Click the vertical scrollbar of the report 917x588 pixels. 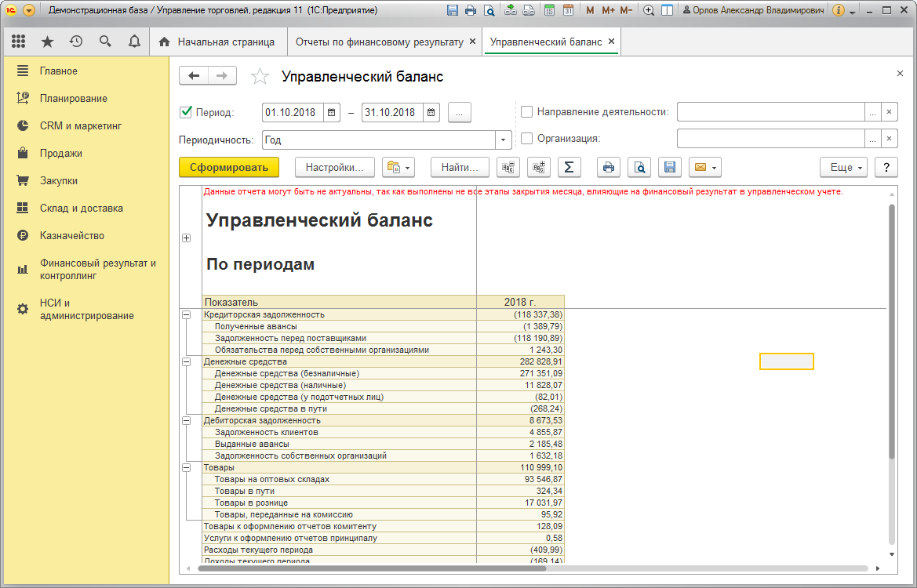coord(891,332)
